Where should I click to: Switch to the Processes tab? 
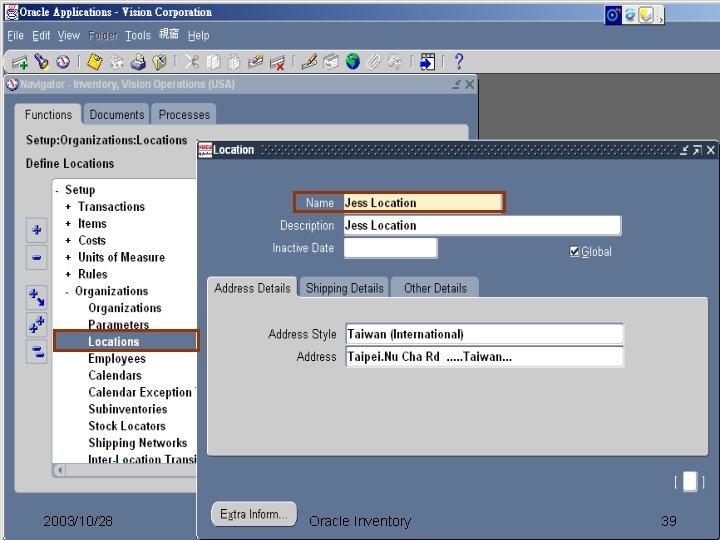[x=184, y=114]
